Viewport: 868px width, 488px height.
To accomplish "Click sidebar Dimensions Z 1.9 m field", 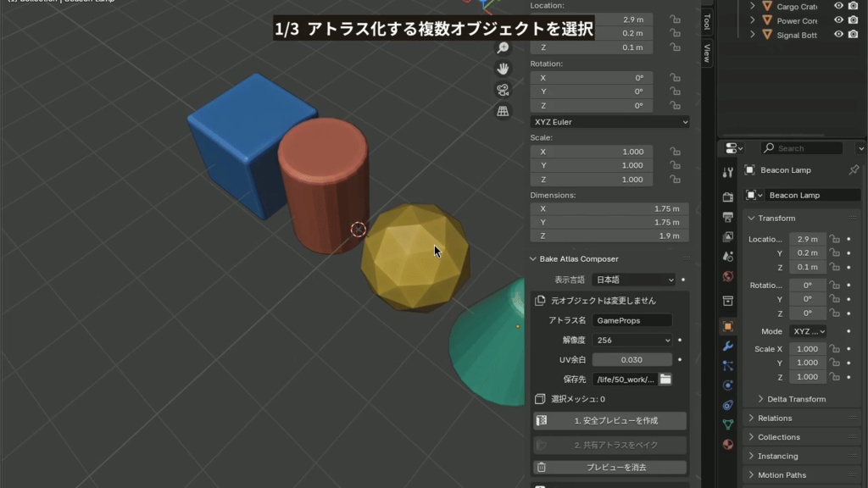I will tap(609, 236).
